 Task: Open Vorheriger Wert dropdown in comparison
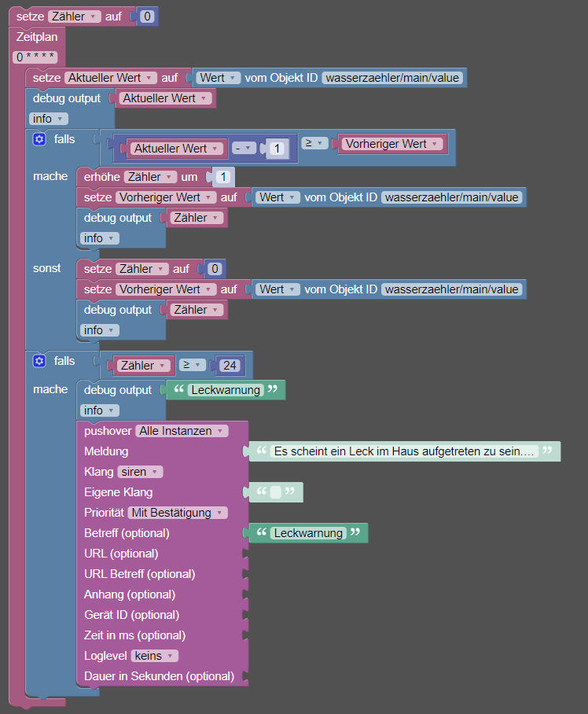(392, 144)
